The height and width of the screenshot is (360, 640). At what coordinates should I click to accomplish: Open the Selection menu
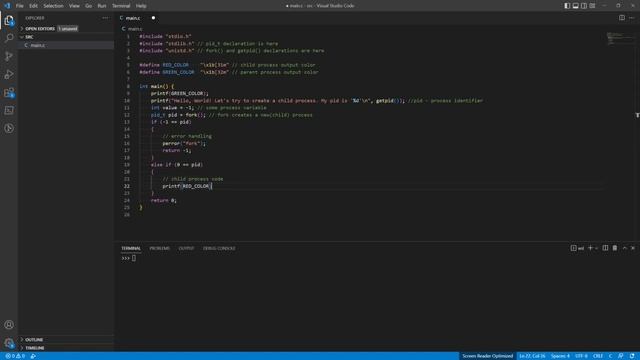pos(53,6)
